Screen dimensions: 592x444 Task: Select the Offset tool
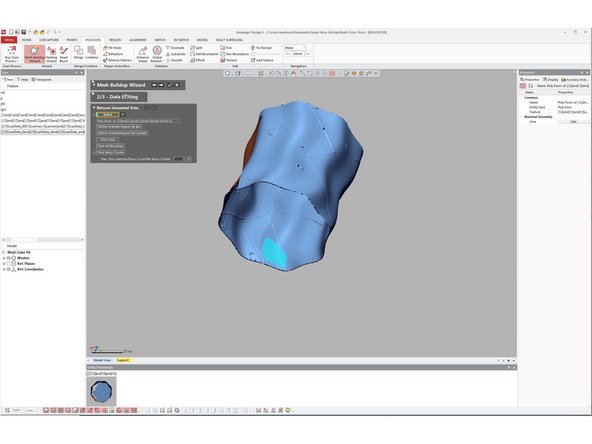(197, 60)
